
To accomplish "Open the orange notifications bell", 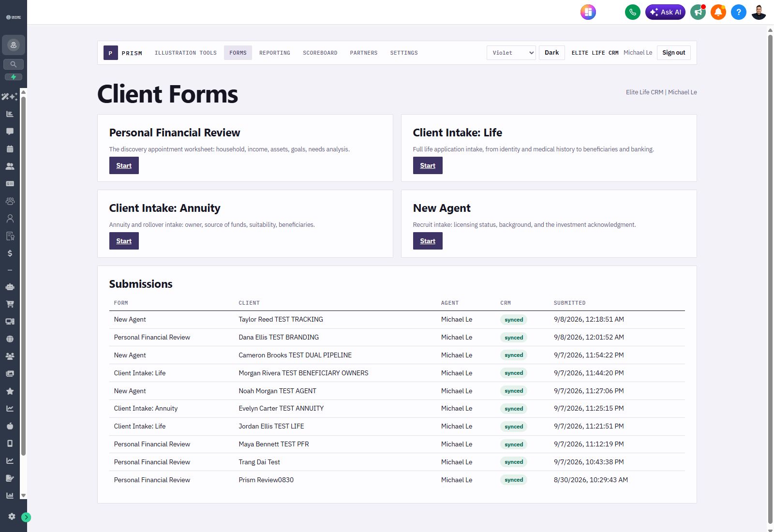I will (x=718, y=12).
